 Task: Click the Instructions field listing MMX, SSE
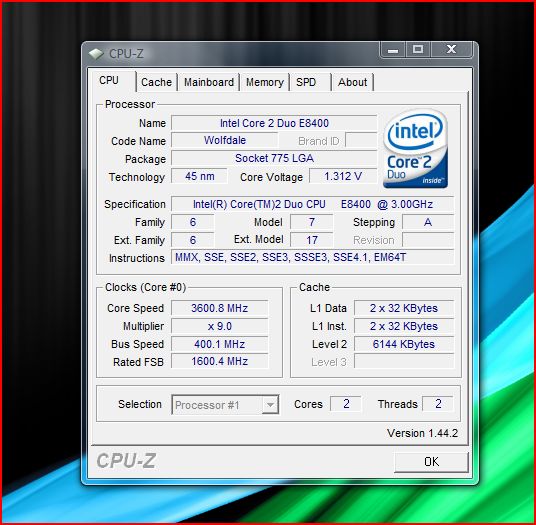click(x=312, y=257)
